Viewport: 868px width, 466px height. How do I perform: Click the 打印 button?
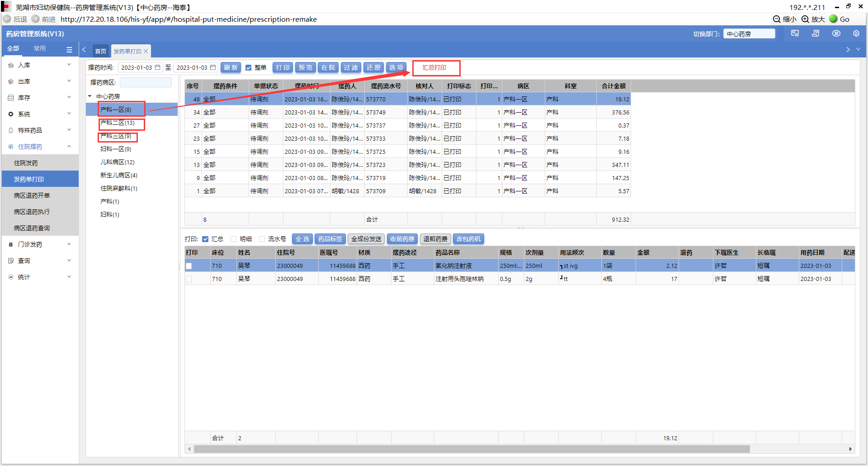tap(283, 67)
